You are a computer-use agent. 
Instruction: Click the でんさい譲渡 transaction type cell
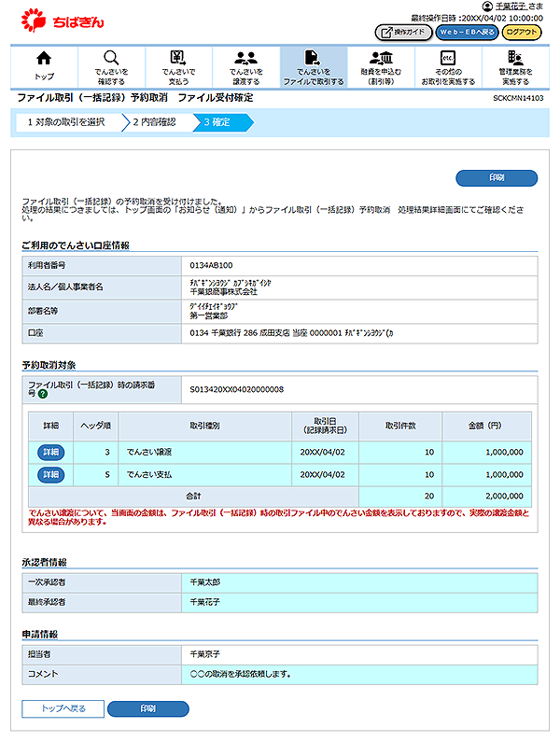[x=205, y=453]
